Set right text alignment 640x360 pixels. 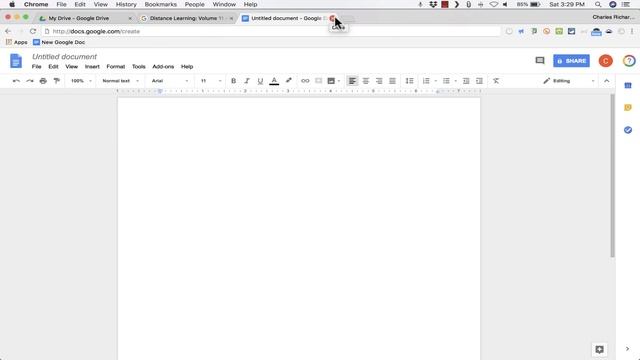(379, 81)
